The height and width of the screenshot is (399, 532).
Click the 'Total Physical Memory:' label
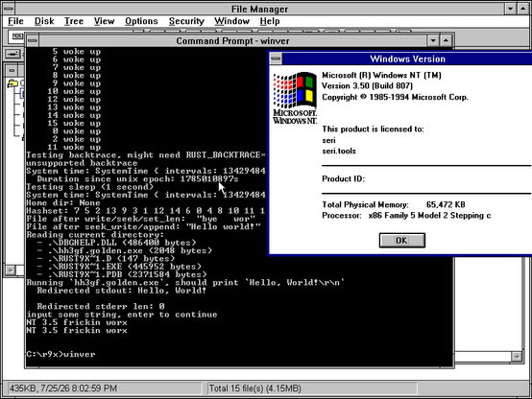[x=366, y=204]
